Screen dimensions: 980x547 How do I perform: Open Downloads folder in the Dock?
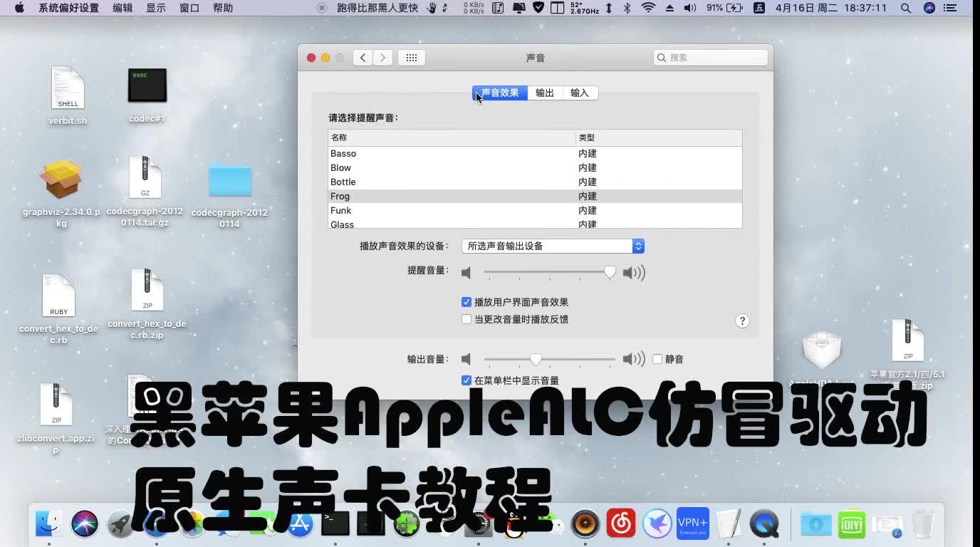pos(815,524)
